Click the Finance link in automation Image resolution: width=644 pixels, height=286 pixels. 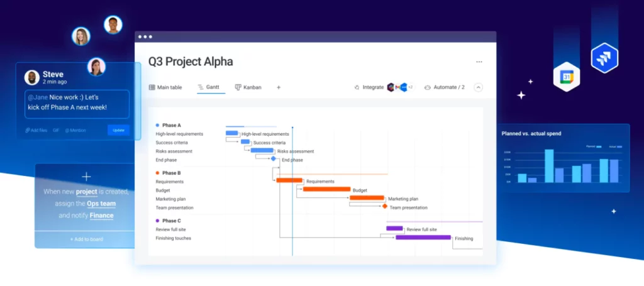point(101,216)
